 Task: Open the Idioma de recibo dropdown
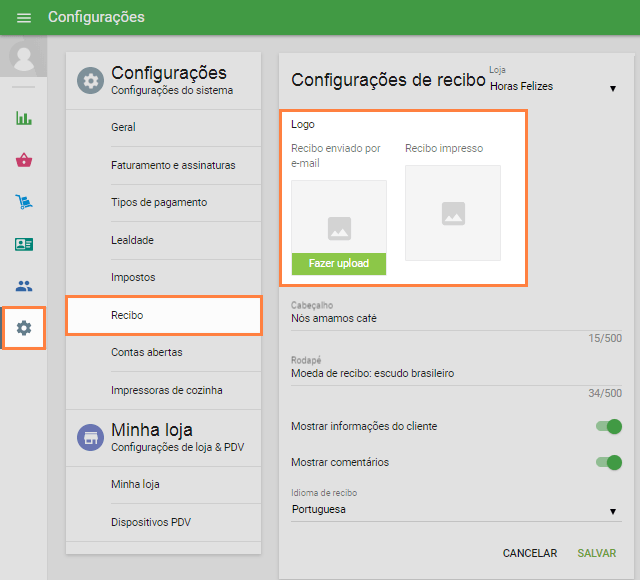456,509
